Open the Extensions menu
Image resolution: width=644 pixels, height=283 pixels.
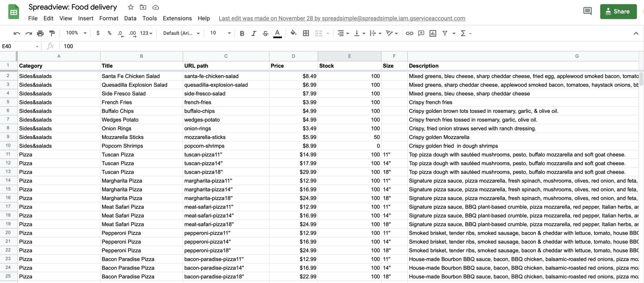click(177, 18)
